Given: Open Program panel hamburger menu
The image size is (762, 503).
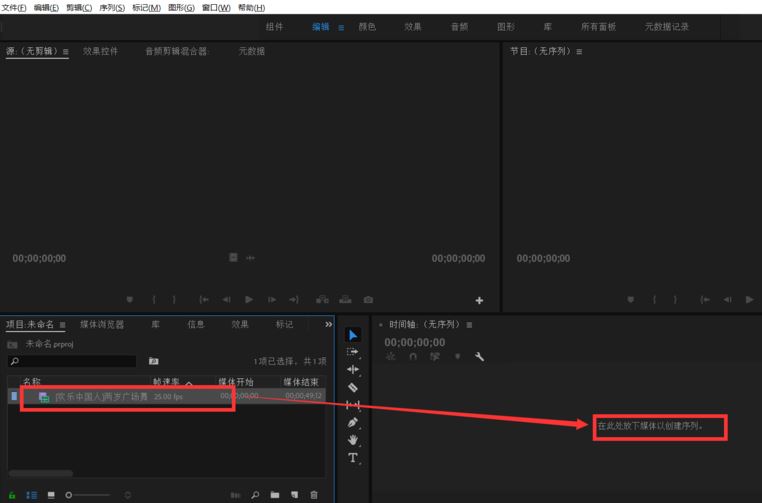Looking at the screenshot, I should point(579,52).
